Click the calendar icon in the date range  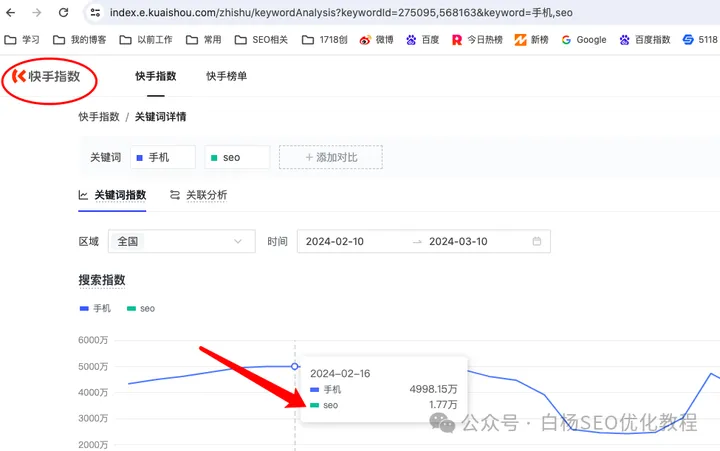click(x=537, y=241)
